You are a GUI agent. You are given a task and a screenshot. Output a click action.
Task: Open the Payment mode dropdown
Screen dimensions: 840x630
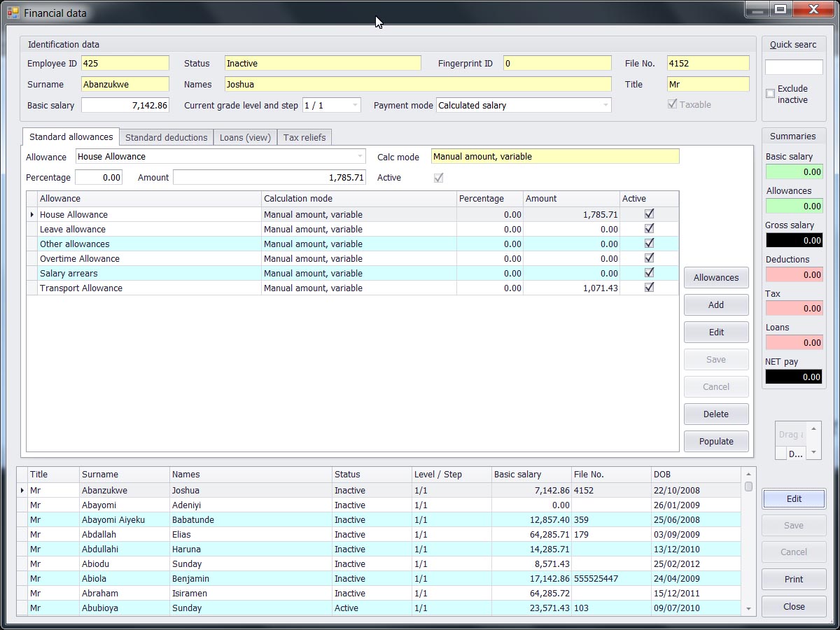pos(605,105)
